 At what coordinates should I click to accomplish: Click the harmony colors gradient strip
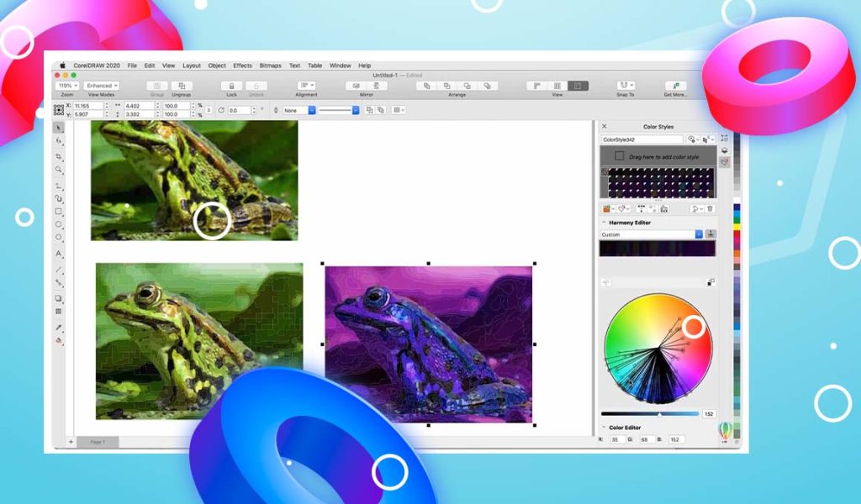click(x=658, y=249)
